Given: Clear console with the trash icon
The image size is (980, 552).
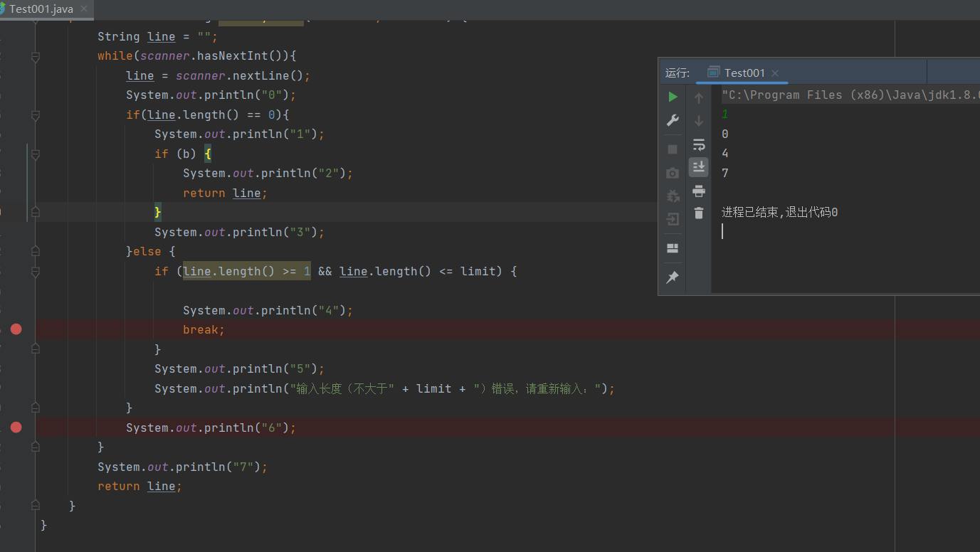Looking at the screenshot, I should point(699,213).
